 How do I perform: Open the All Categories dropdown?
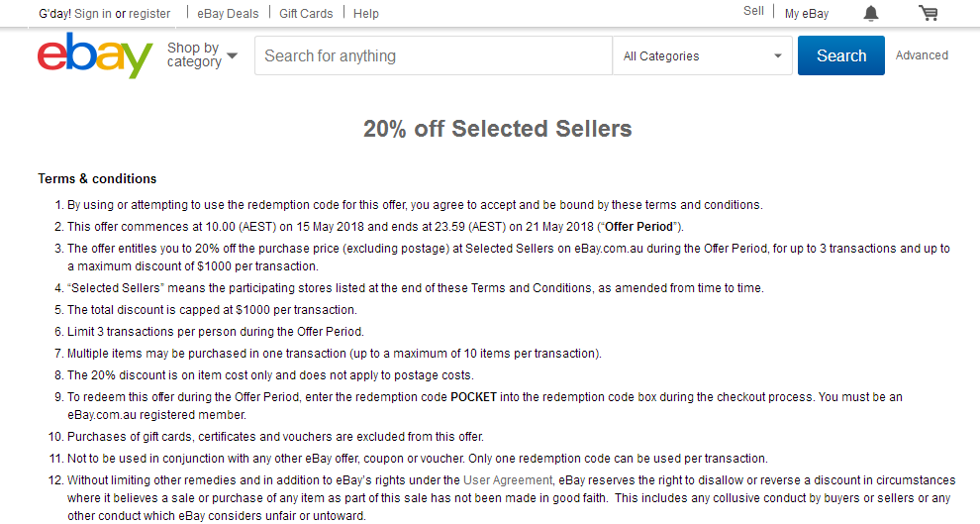[x=703, y=55]
